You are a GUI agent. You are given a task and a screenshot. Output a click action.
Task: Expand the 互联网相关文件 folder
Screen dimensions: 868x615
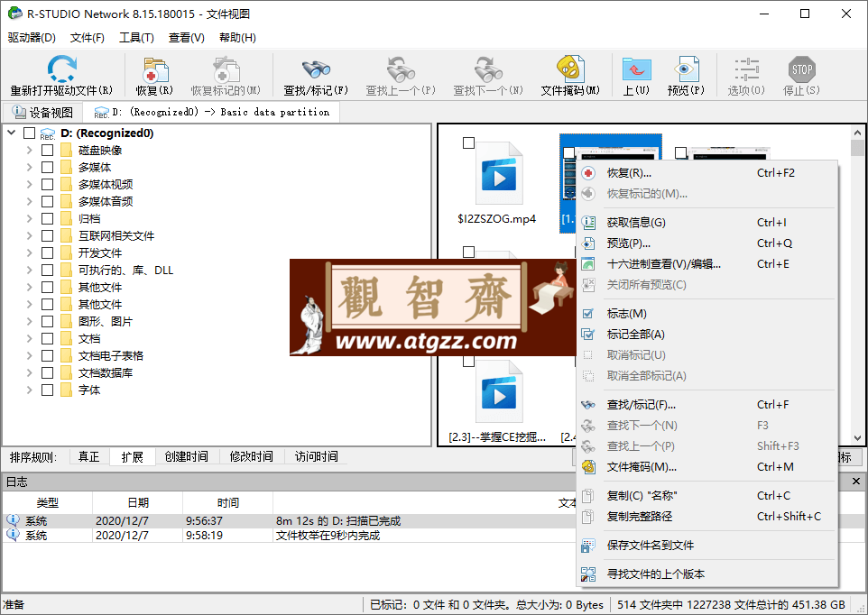tap(30, 235)
